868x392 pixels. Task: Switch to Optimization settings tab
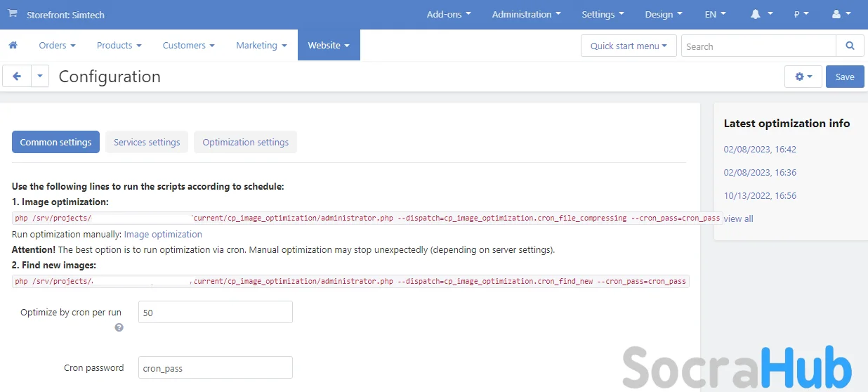(x=245, y=142)
